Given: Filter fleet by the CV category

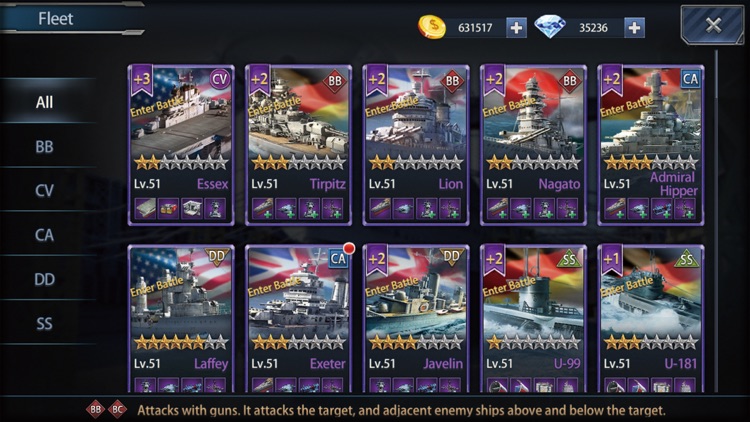Looking at the screenshot, I should (x=44, y=190).
